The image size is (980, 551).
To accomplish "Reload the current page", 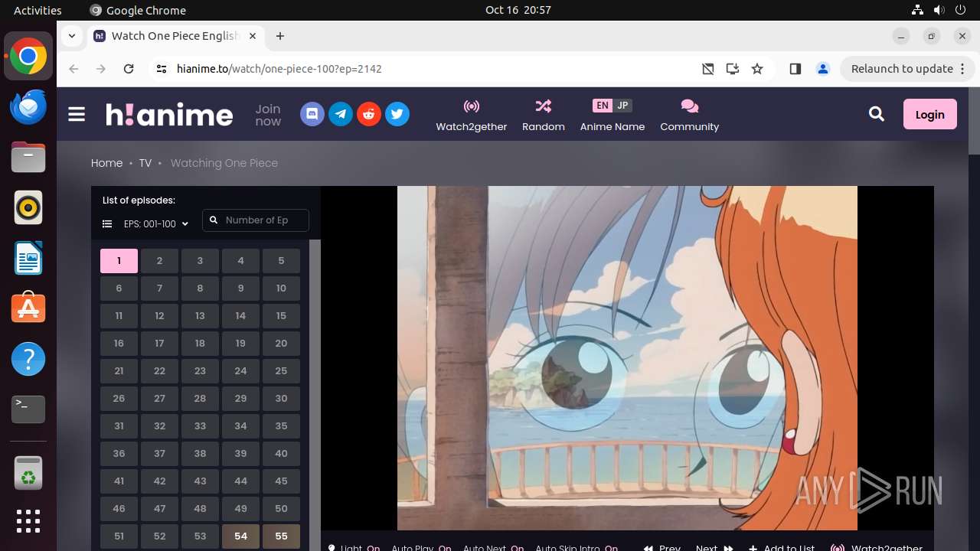I will click(x=129, y=69).
